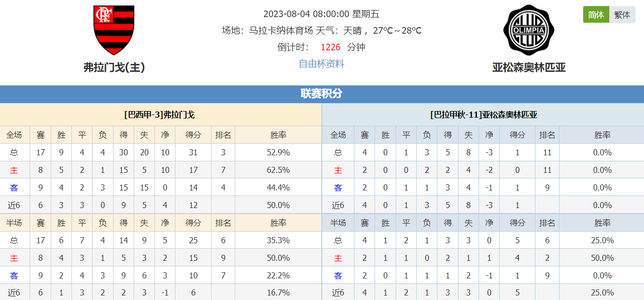Screen dimensions: 644x300
Task: Click the 胜率 column header in Flamengo table
Action: tap(278, 135)
